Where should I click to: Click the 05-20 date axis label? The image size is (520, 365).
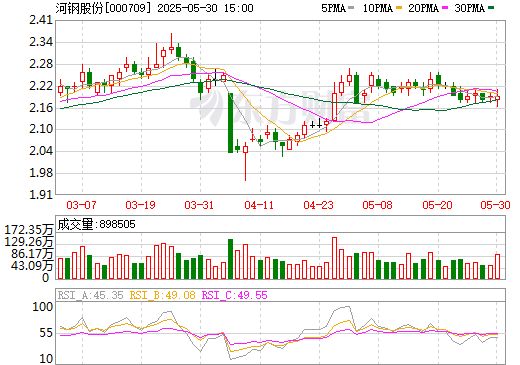click(x=437, y=205)
